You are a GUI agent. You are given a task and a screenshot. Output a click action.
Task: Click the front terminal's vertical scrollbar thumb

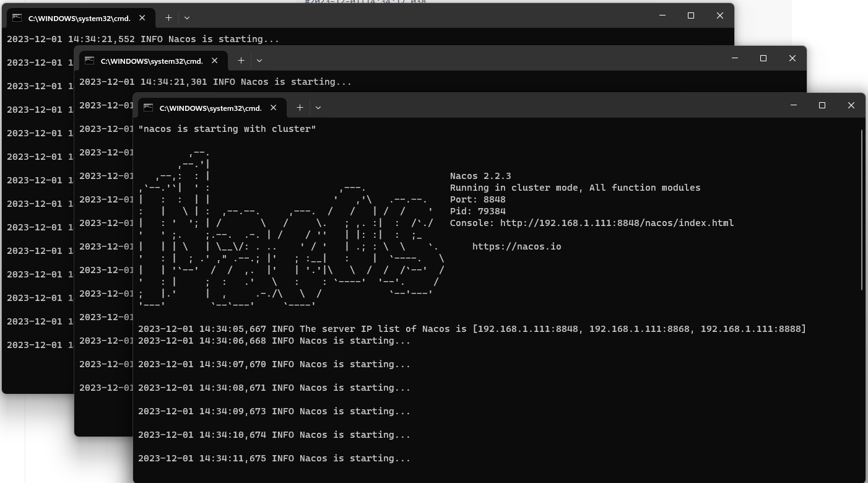pyautogui.click(x=861, y=209)
